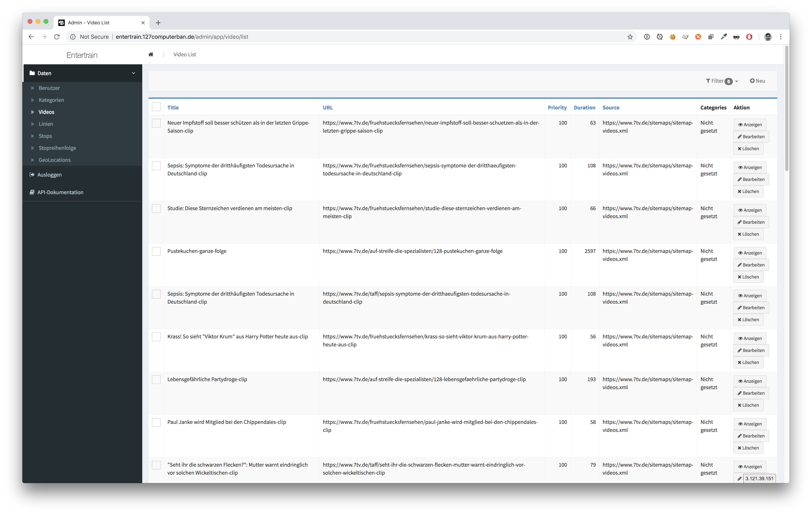Select the Lebensgefährliche Partydroge-clip row checkbox
The width and height of the screenshot is (812, 515).
pyautogui.click(x=156, y=380)
